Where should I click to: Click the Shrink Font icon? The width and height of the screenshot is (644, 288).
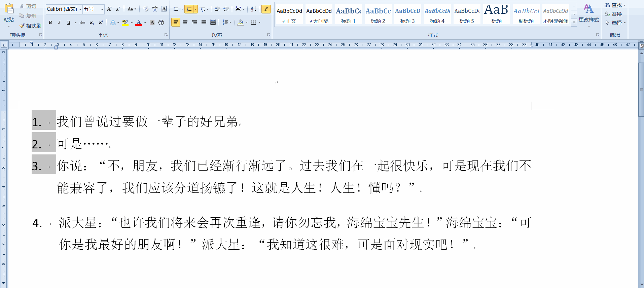tap(118, 9)
